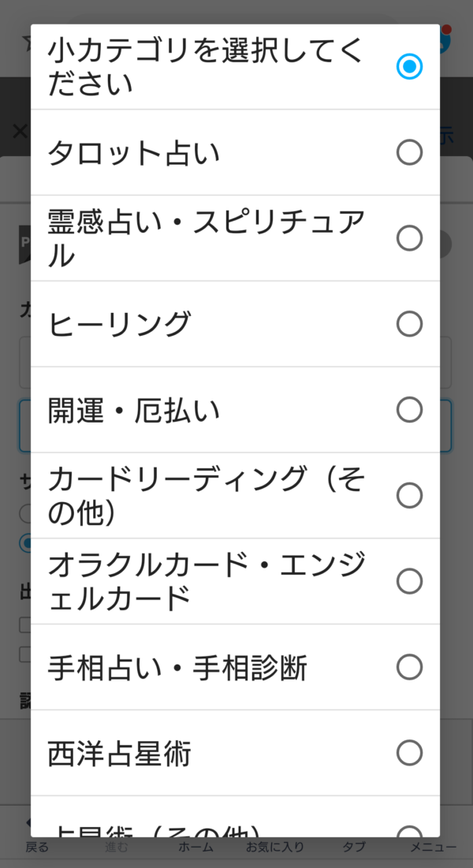Go to ホーム in bottom navigation
The image size is (473, 868).
pos(196,848)
